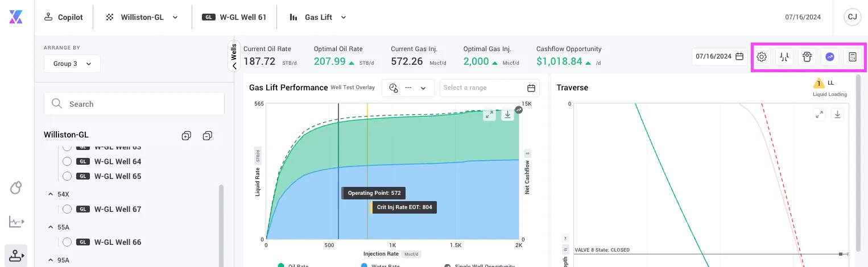Click the Current Gas Inj. value 572.26

click(407, 61)
